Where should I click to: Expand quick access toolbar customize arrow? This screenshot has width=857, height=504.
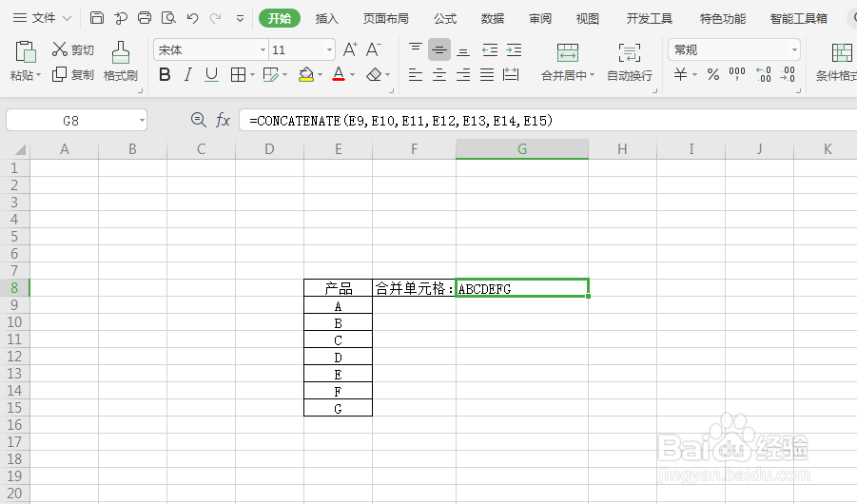point(240,19)
